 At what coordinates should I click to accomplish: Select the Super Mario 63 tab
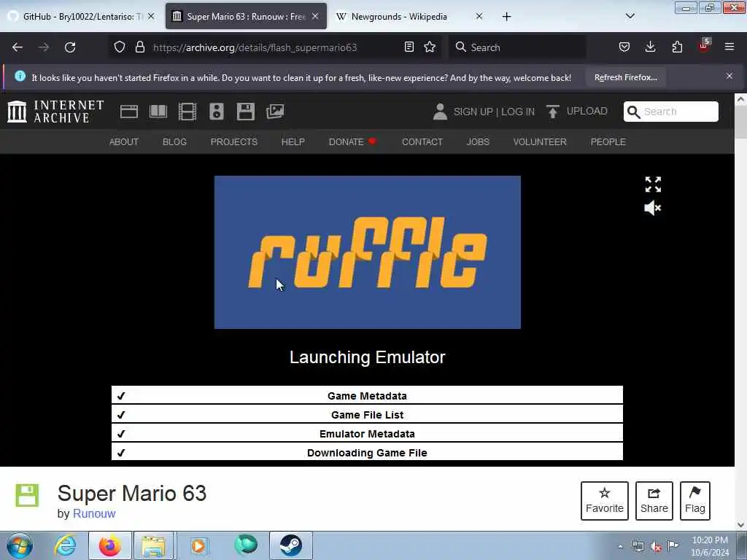coord(246,17)
